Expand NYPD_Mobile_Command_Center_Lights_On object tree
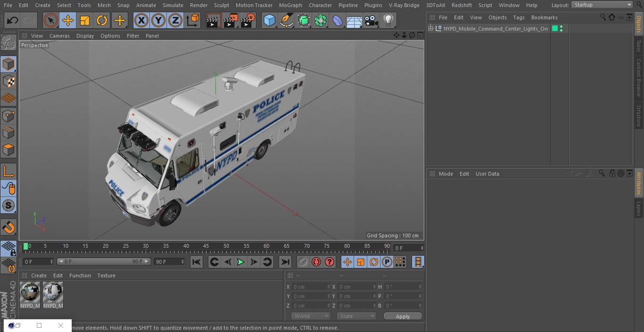644x332 pixels. (431, 29)
